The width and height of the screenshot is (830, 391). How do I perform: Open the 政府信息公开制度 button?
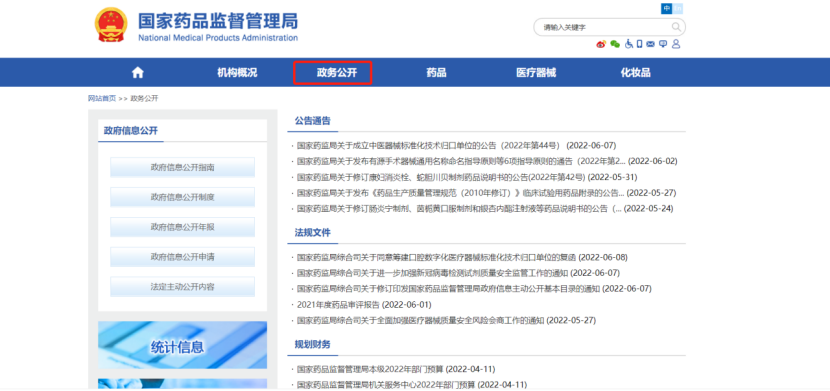coord(182,197)
